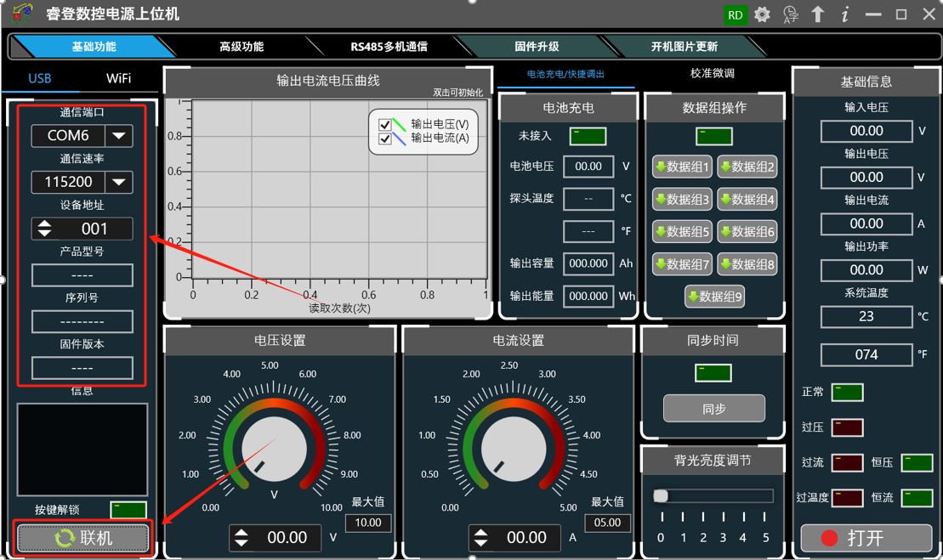Switch to the 基础功能 tab

[94, 47]
